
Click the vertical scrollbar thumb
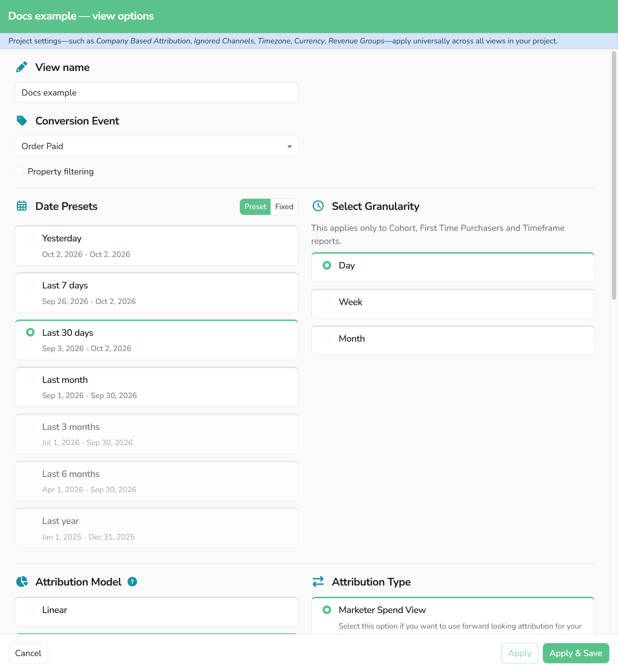(614, 176)
